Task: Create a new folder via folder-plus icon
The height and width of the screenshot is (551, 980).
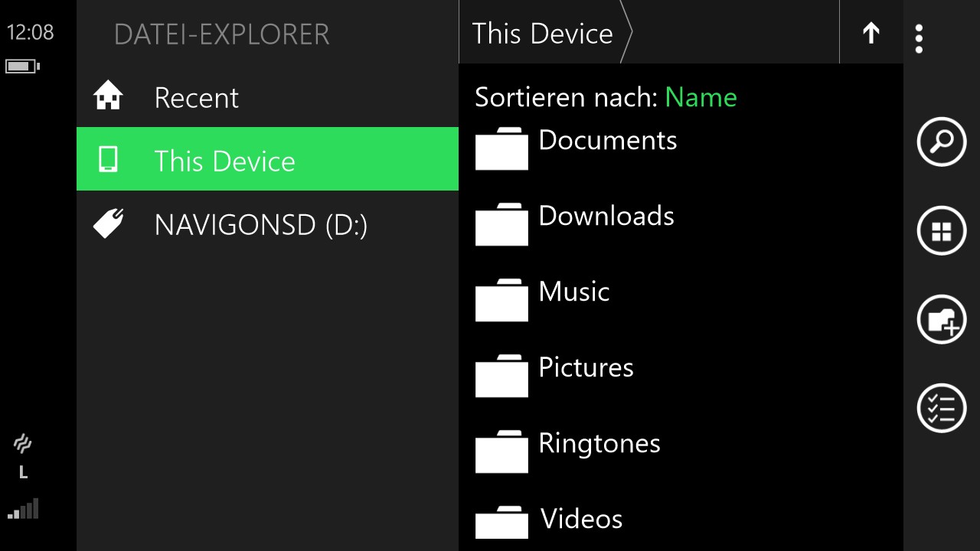Action: pos(941,319)
